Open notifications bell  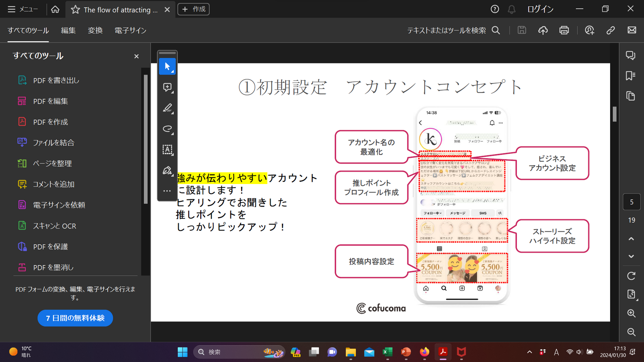click(511, 9)
